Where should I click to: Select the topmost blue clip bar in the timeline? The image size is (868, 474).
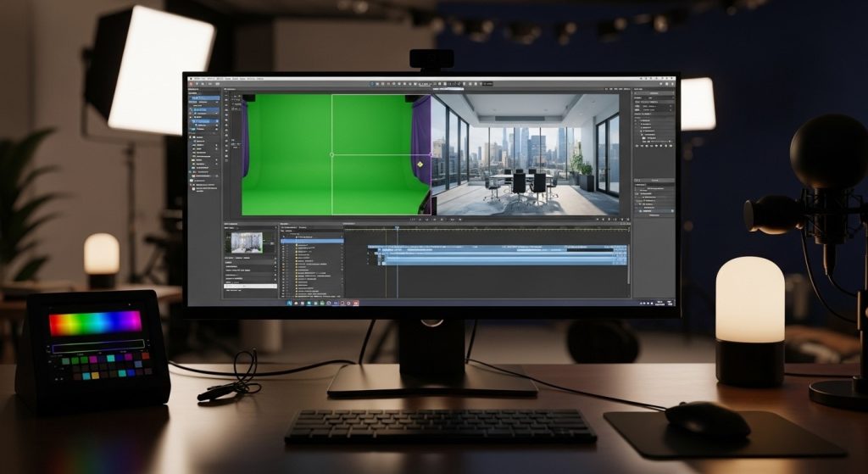[x=498, y=248]
